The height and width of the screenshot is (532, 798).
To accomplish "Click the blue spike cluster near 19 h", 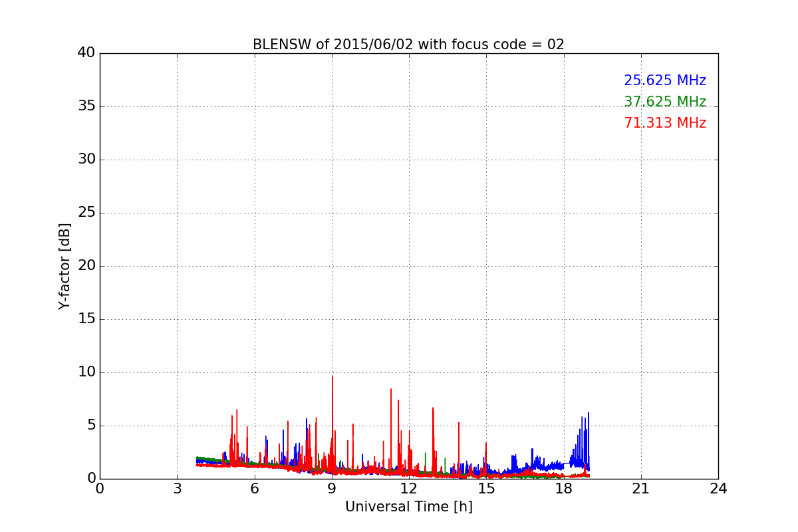I will click(x=581, y=442).
